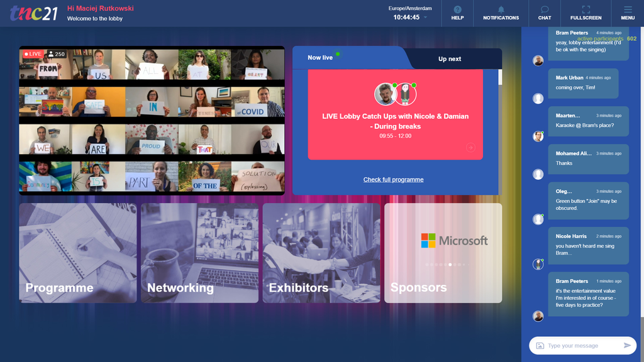
Task: Open the LIVE Lobby Catch Ups session title
Action: pyautogui.click(x=395, y=121)
